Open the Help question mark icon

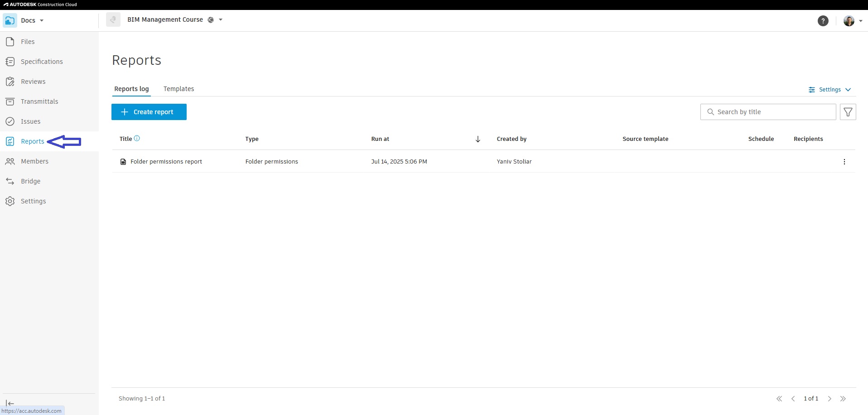pyautogui.click(x=823, y=21)
